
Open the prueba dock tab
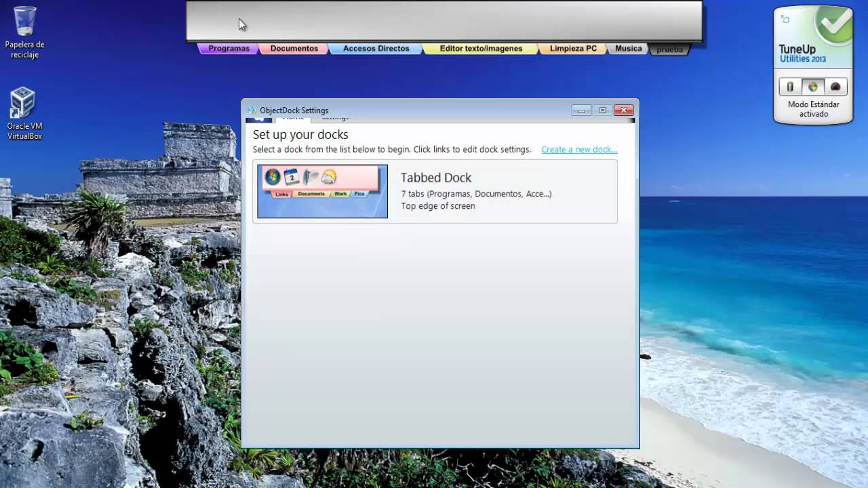coord(669,49)
